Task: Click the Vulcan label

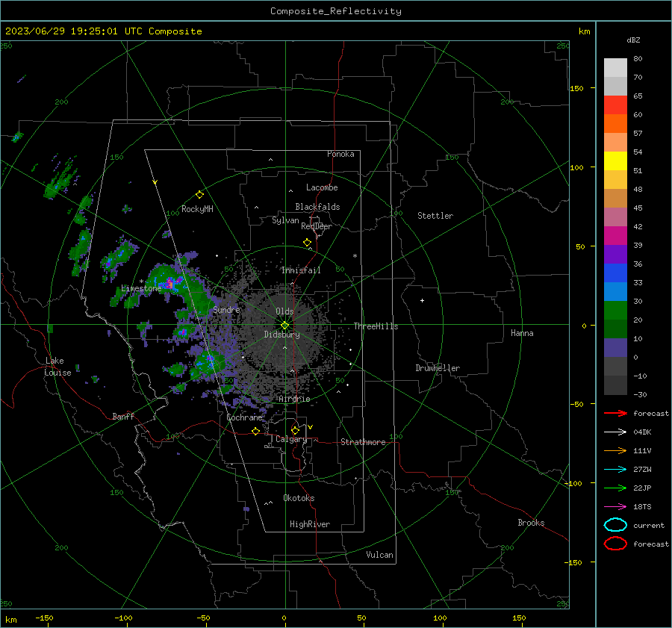Action: tap(380, 555)
